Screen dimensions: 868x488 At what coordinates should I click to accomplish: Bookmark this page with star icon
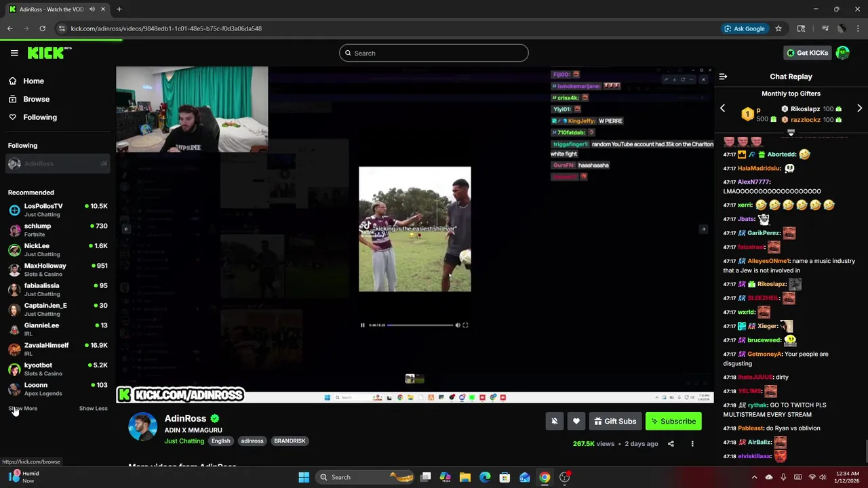pyautogui.click(x=778, y=28)
